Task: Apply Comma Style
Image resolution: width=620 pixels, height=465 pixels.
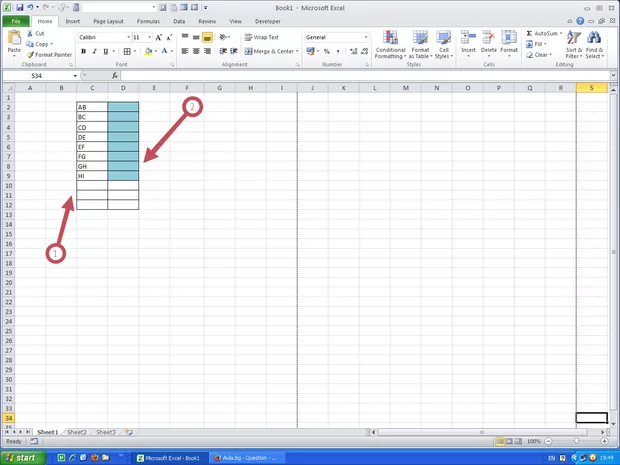Action: pos(338,51)
